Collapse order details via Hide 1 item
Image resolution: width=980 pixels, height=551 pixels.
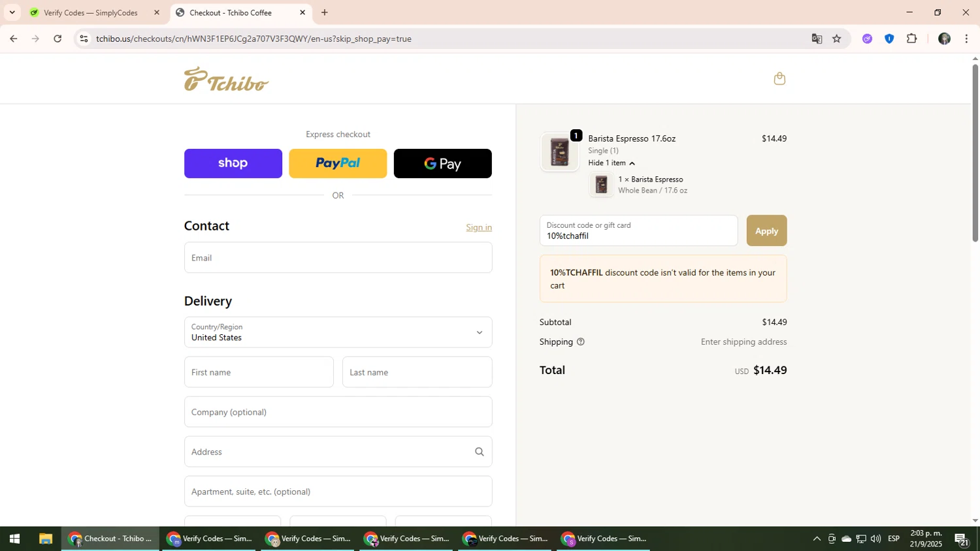click(x=612, y=163)
